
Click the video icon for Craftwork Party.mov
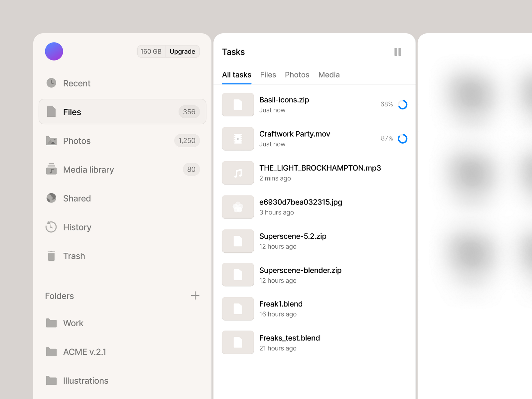(237, 139)
